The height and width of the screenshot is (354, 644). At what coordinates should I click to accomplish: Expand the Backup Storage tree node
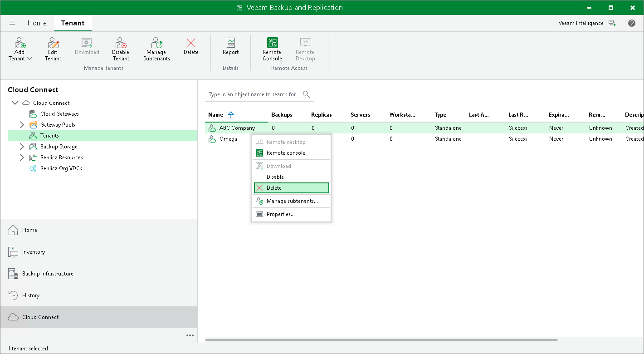click(22, 147)
